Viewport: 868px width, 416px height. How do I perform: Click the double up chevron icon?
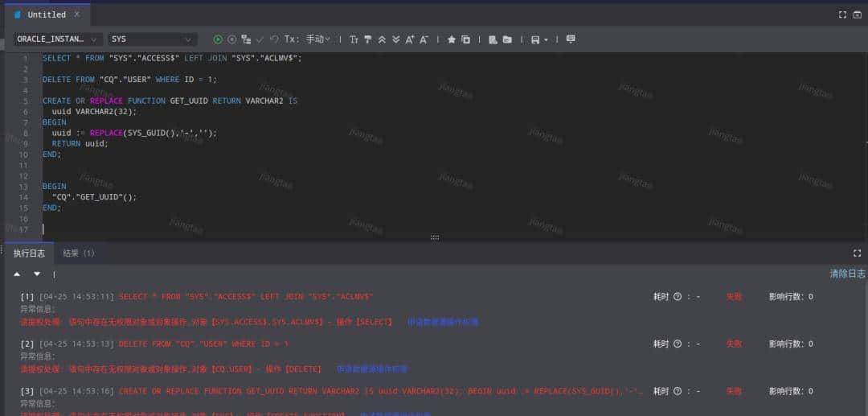click(382, 39)
